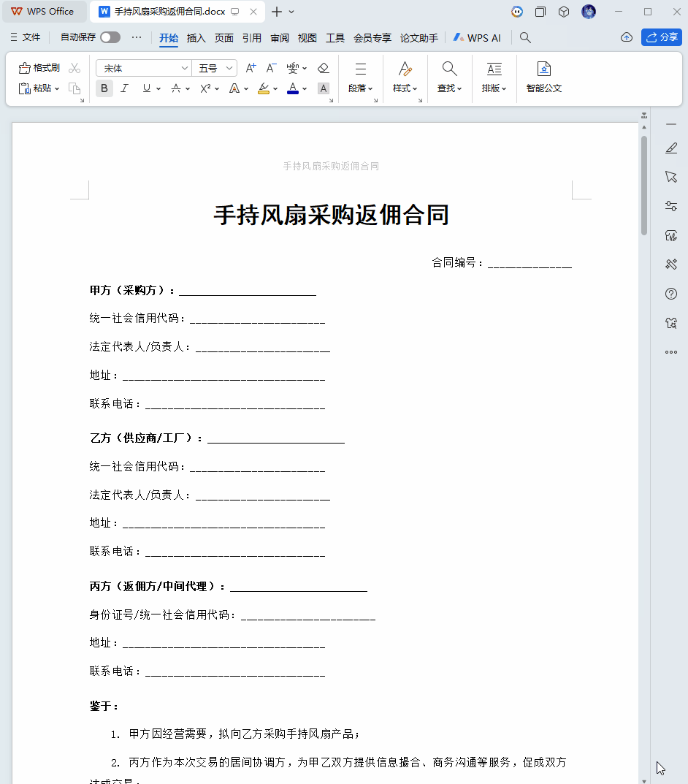Open the Layout (排版) dropdown
Image resolution: width=688 pixels, height=784 pixels.
494,77
